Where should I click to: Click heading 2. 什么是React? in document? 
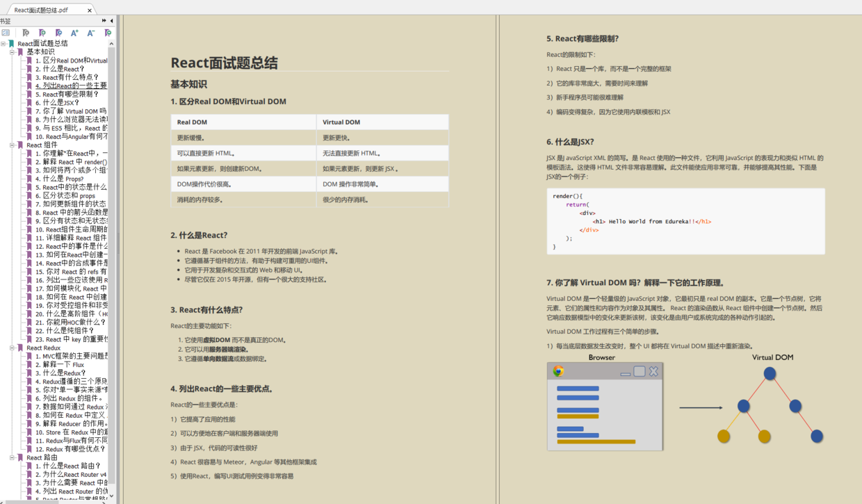click(199, 235)
